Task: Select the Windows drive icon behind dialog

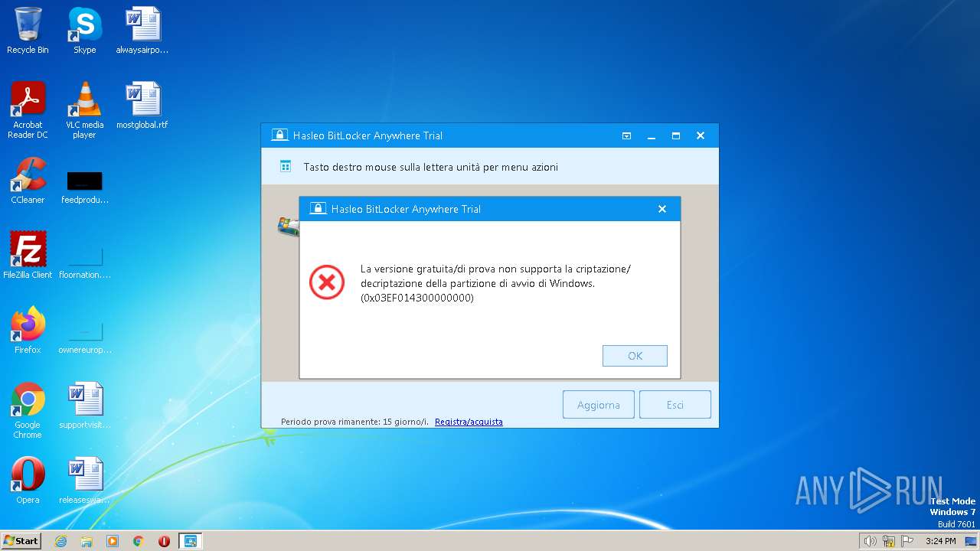Action: (x=288, y=227)
